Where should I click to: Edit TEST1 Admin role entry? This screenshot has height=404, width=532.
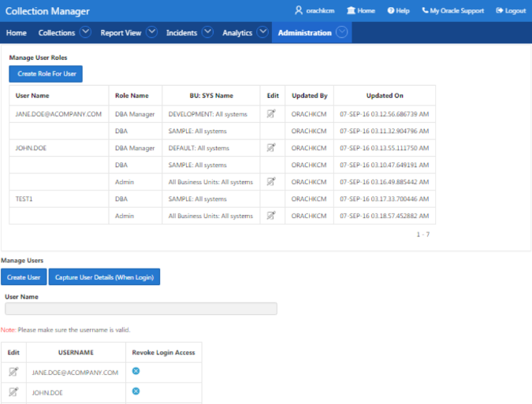pyautogui.click(x=271, y=215)
